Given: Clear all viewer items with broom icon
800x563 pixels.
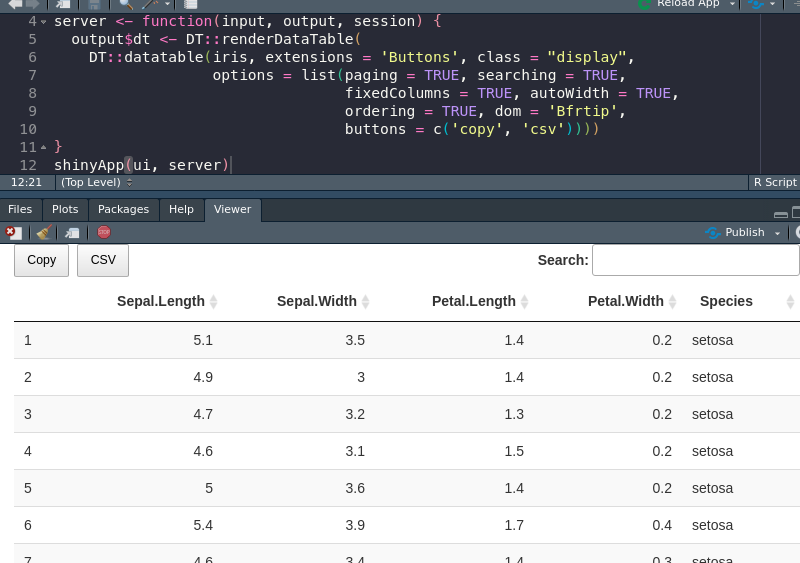Looking at the screenshot, I should pos(42,232).
